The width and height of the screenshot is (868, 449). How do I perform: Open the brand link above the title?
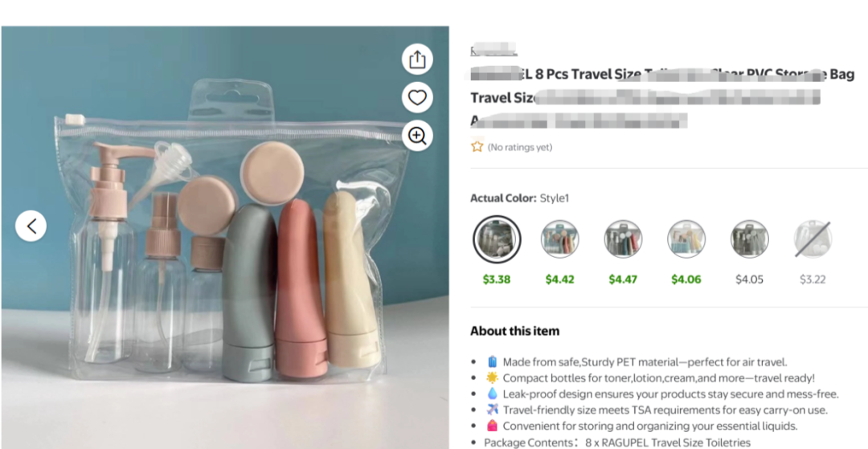pos(493,50)
